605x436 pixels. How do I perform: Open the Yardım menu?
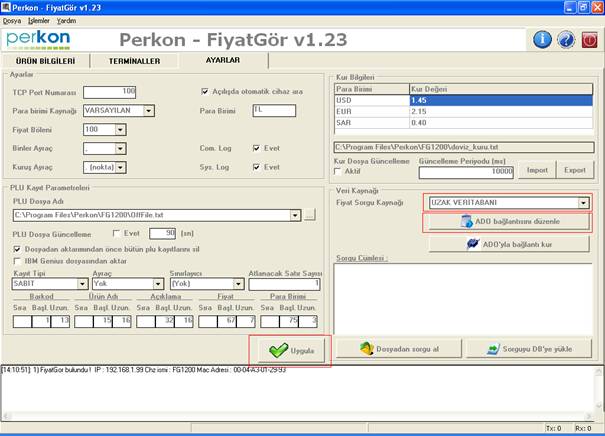(66, 21)
